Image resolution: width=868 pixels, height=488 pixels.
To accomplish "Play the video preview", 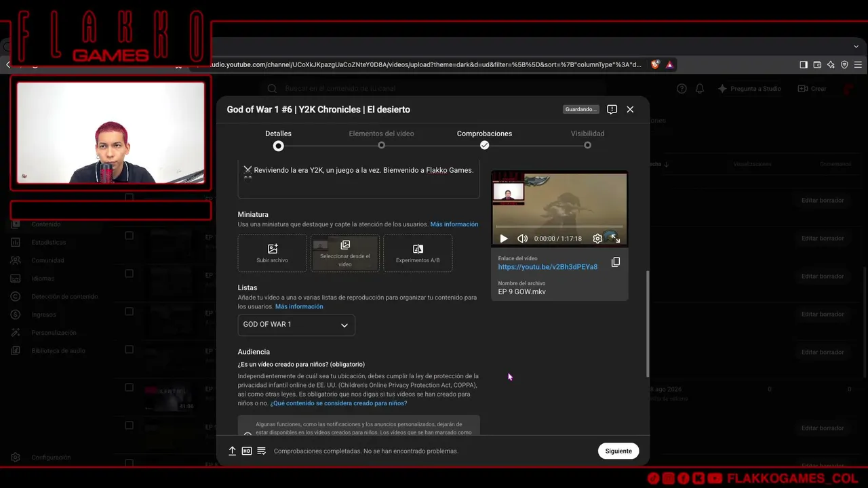I will pos(503,239).
